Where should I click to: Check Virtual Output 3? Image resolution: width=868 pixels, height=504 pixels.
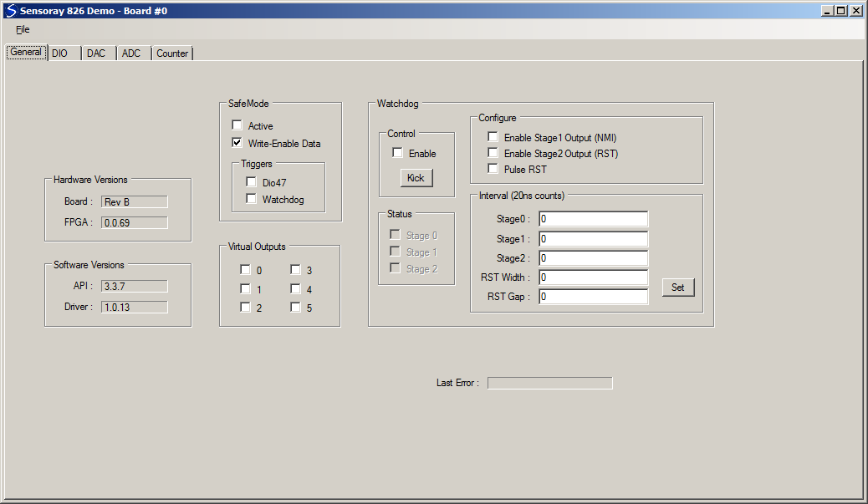tap(296, 269)
